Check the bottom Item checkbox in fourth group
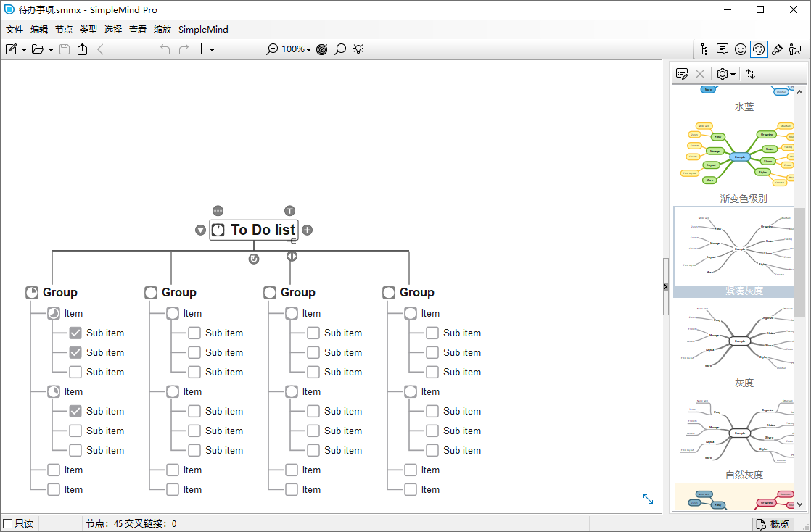The image size is (811, 532). tap(411, 489)
